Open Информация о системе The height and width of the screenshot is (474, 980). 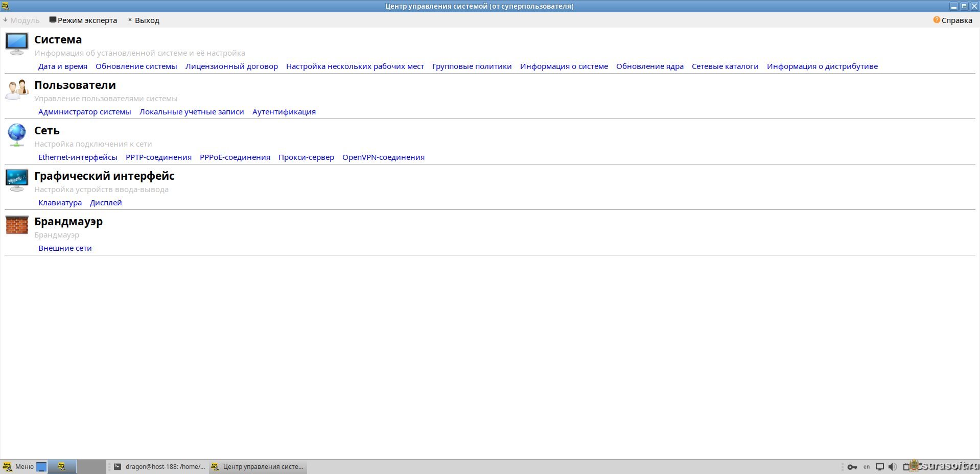pyautogui.click(x=564, y=66)
